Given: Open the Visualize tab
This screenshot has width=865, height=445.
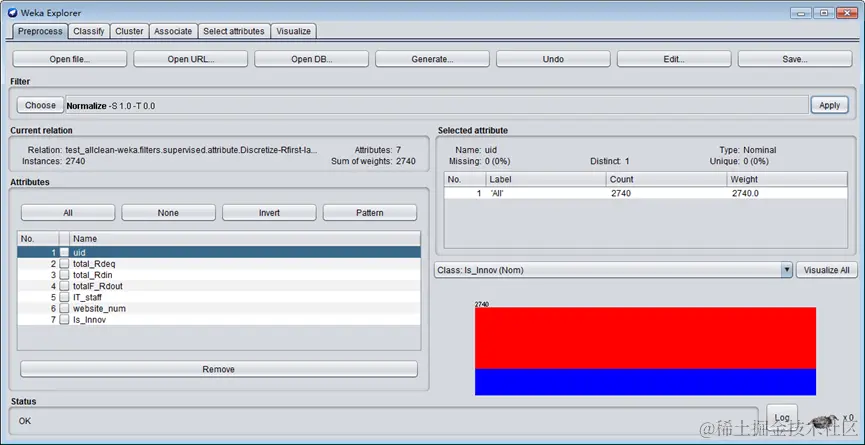Looking at the screenshot, I should (293, 31).
